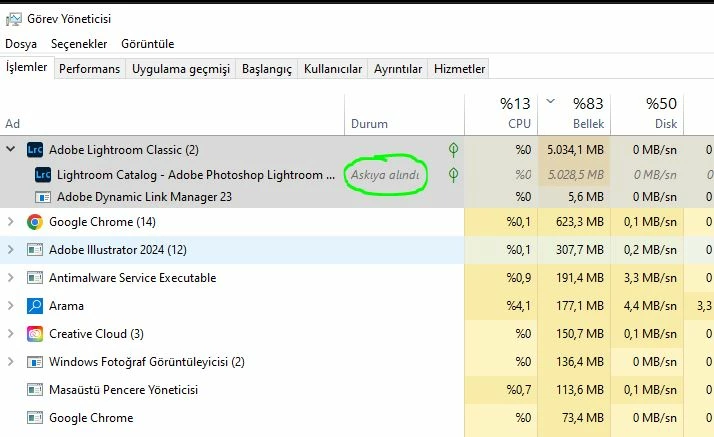Click the 5.034,1 MB memory value
This screenshot has height=437, width=714.
[575, 150]
